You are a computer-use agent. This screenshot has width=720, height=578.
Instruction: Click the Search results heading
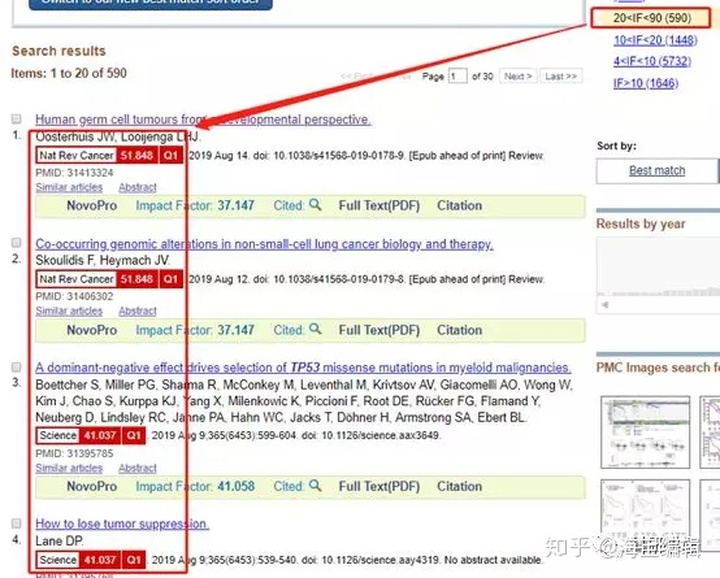(59, 51)
